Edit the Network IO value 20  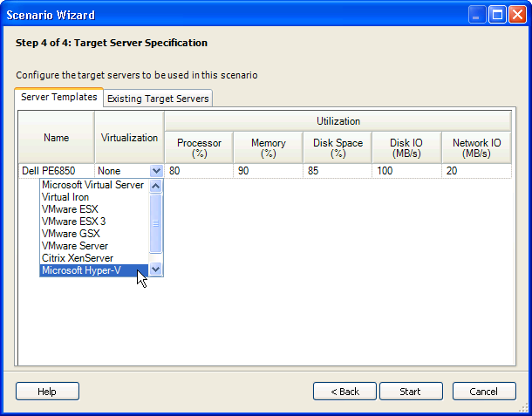tap(477, 171)
